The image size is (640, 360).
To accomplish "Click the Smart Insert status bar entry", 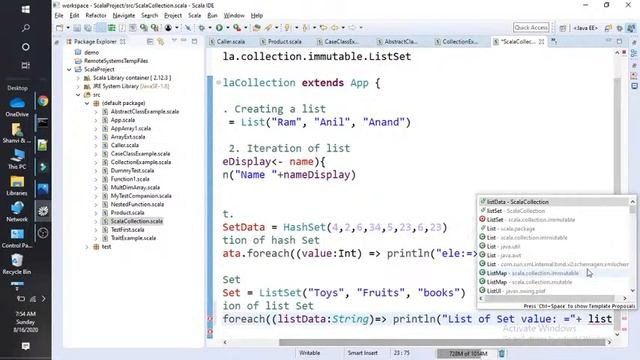I will pos(362,353).
